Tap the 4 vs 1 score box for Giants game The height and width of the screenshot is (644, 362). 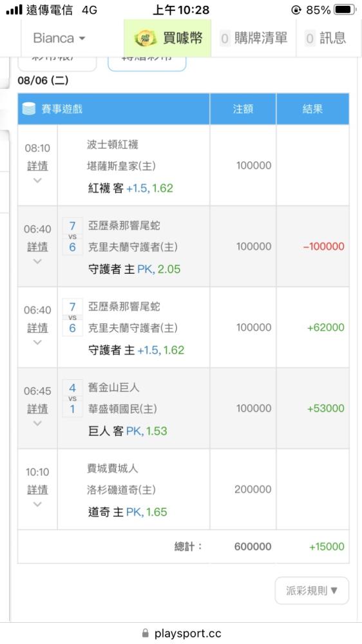(x=72, y=399)
